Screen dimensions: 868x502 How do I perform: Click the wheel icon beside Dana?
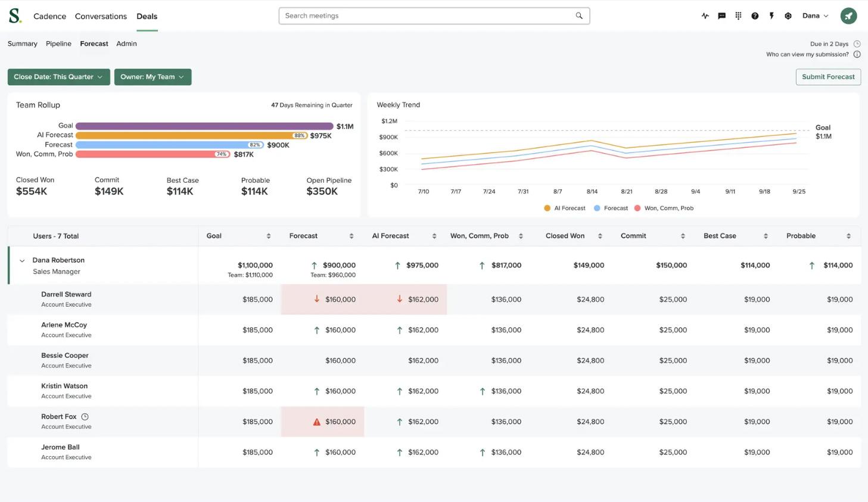(x=788, y=16)
